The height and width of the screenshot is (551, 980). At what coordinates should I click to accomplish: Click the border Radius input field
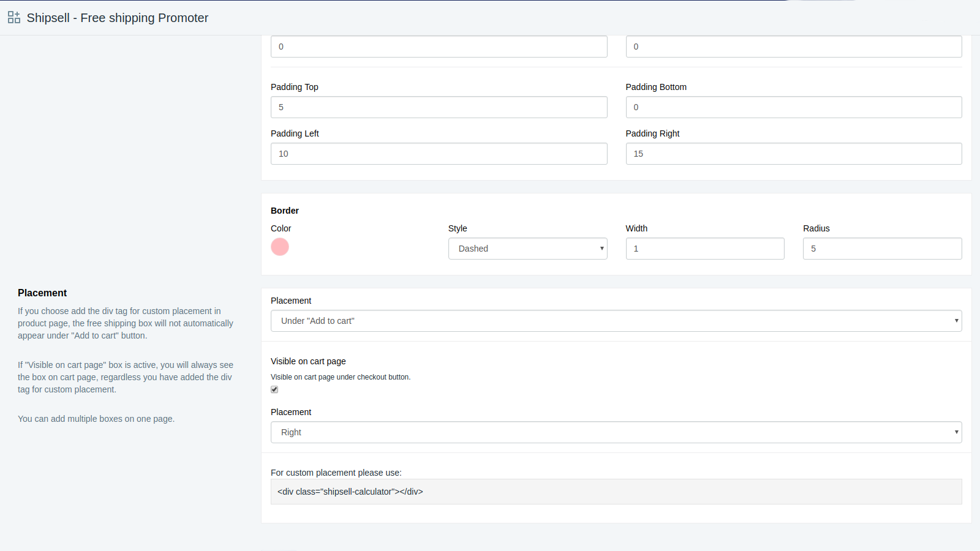pos(881,249)
